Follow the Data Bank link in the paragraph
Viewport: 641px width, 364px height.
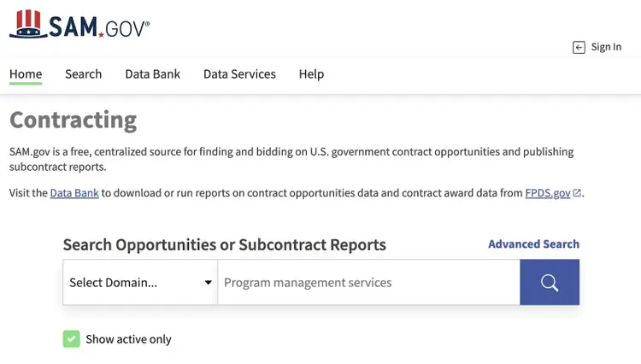[74, 193]
